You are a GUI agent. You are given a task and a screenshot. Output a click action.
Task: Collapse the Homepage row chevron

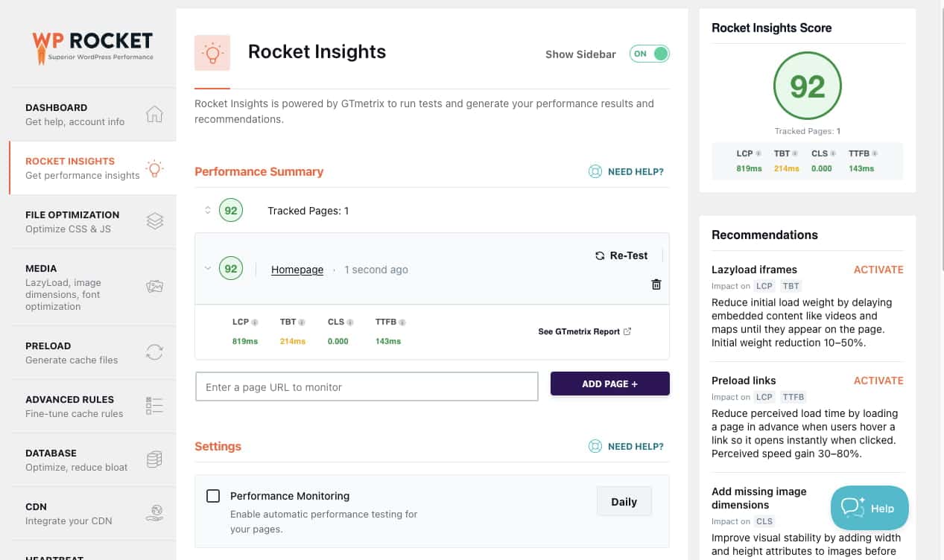(208, 269)
